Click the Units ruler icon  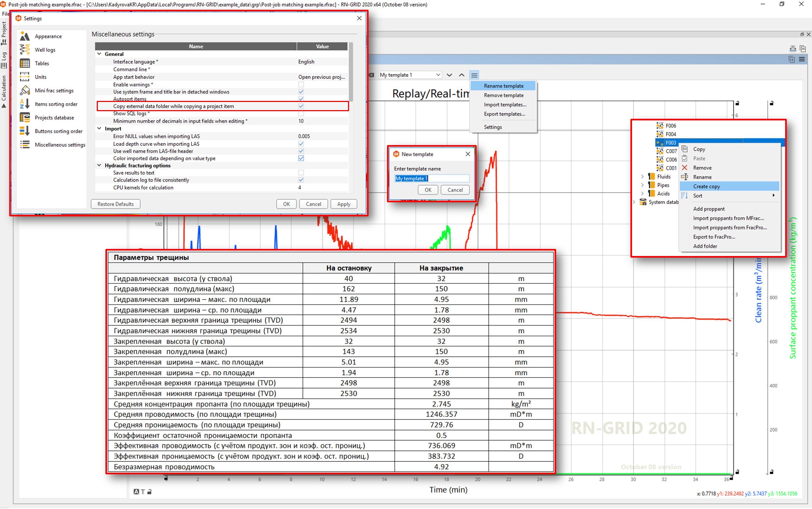pyautogui.click(x=25, y=77)
